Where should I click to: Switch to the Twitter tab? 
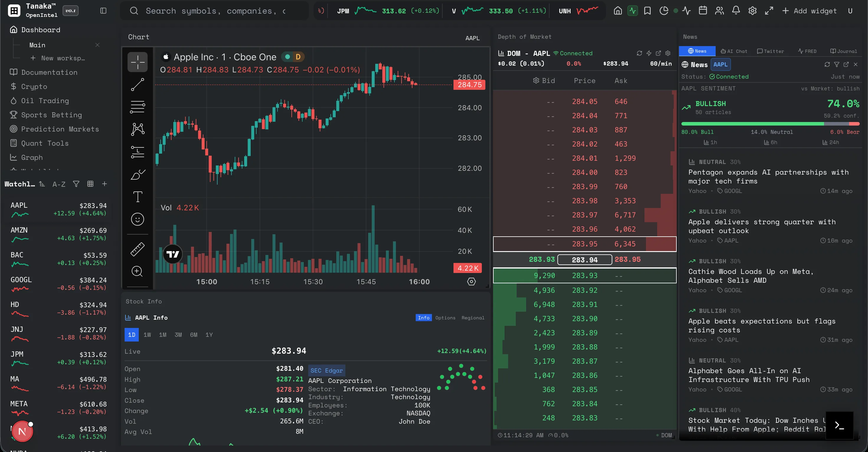pyautogui.click(x=770, y=51)
